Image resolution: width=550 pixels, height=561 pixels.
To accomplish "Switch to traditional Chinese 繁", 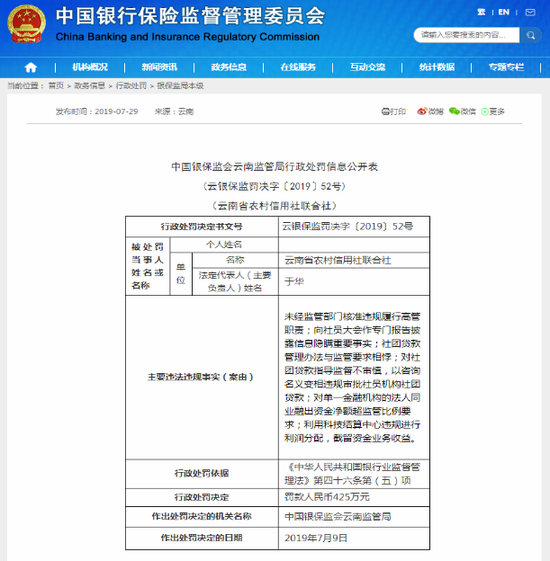I will 481,13.
